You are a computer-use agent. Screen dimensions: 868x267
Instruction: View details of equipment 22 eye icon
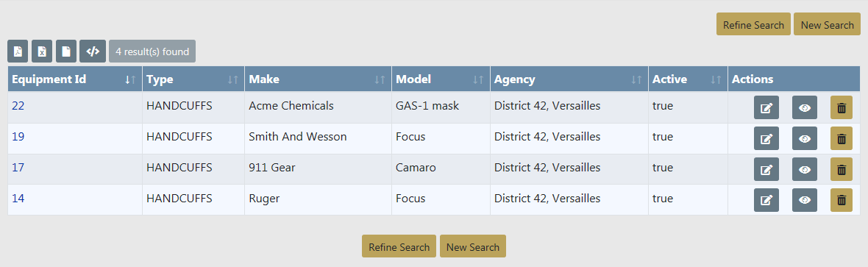click(804, 107)
